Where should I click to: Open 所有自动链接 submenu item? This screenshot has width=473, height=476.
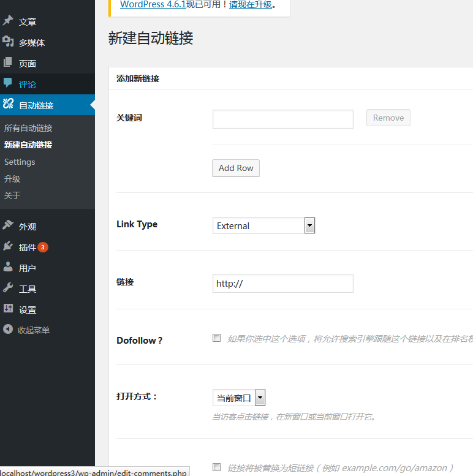(x=28, y=128)
